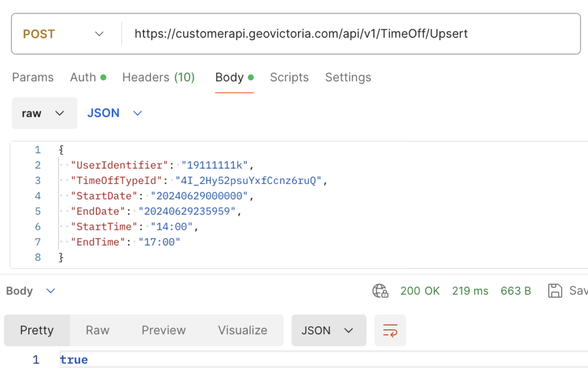Image resolution: width=588 pixels, height=378 pixels.
Task: Click the globe network info icon
Action: click(x=380, y=291)
